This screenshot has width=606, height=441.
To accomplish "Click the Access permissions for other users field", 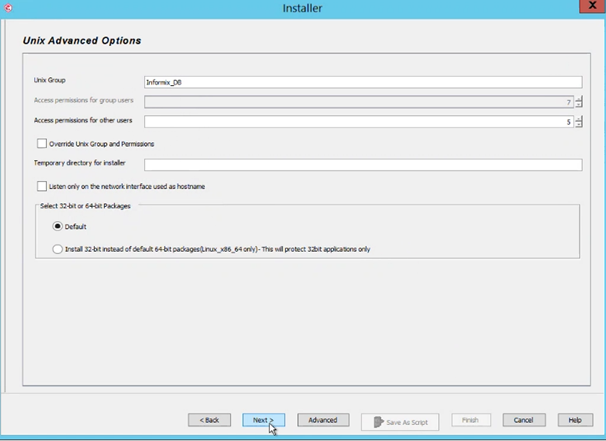I will (x=359, y=122).
